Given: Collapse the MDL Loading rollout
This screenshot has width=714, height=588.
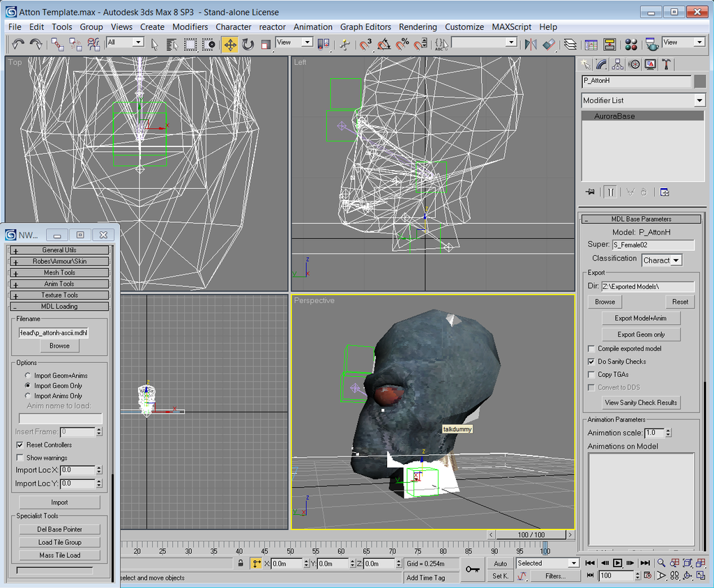Looking at the screenshot, I should 59,307.
